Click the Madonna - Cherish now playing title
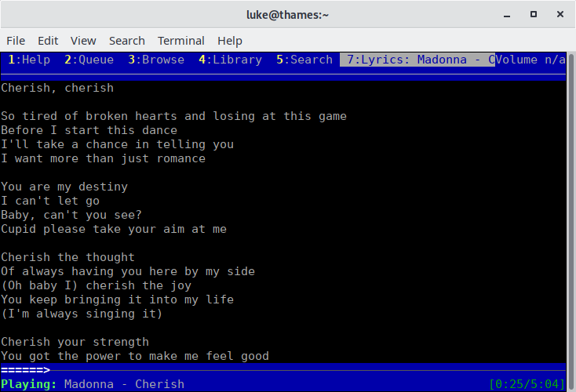This screenshot has width=576, height=392. tap(124, 384)
